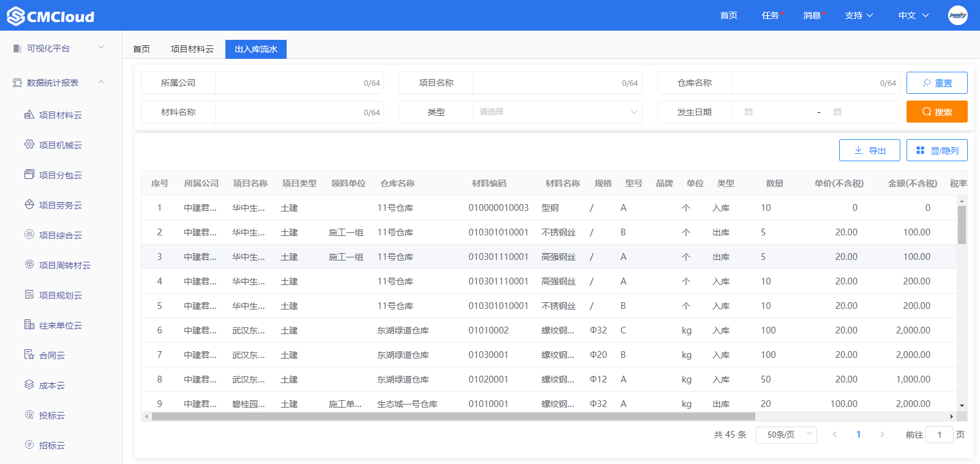980x464 pixels.
Task: Open 招标云 in the sidebar
Action: pos(52,446)
